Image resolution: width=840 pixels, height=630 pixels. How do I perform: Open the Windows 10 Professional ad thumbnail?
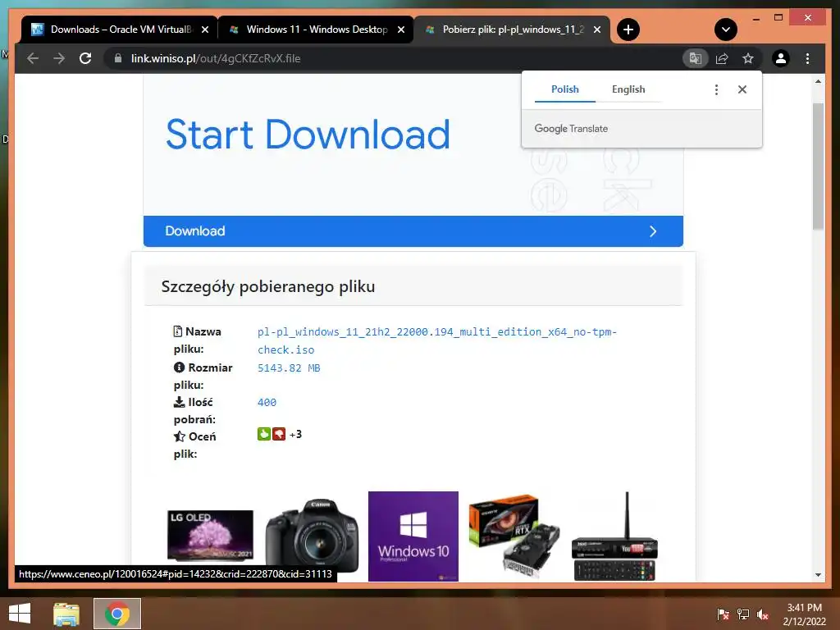click(x=413, y=536)
